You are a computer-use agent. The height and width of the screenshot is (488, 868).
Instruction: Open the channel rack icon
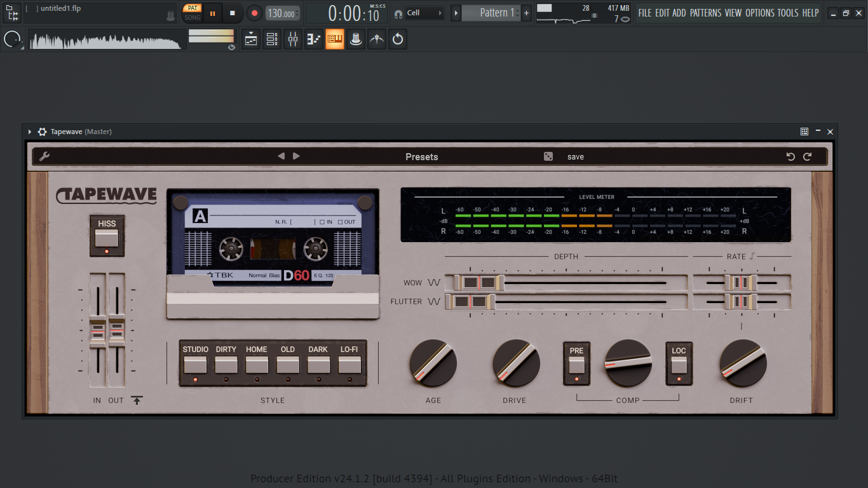(x=272, y=39)
